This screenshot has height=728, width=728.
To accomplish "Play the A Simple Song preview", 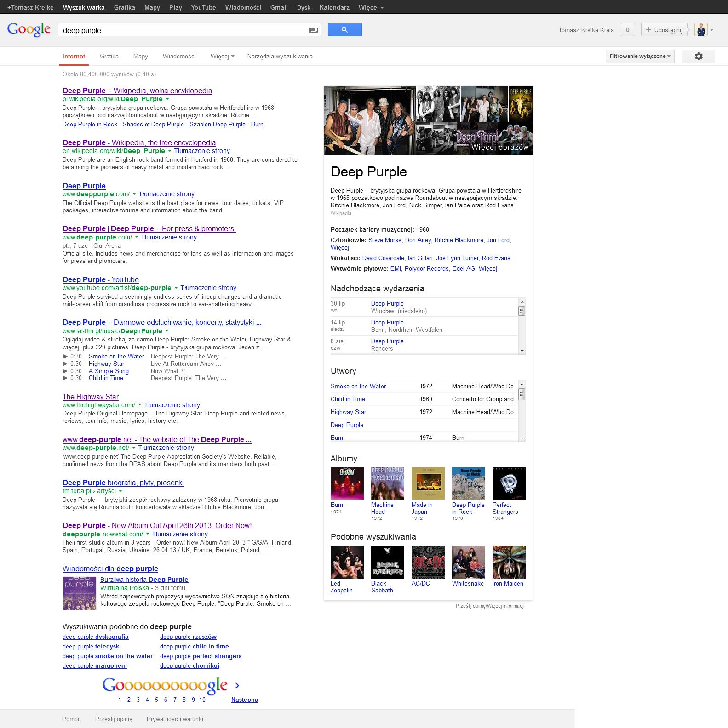I will (x=65, y=371).
